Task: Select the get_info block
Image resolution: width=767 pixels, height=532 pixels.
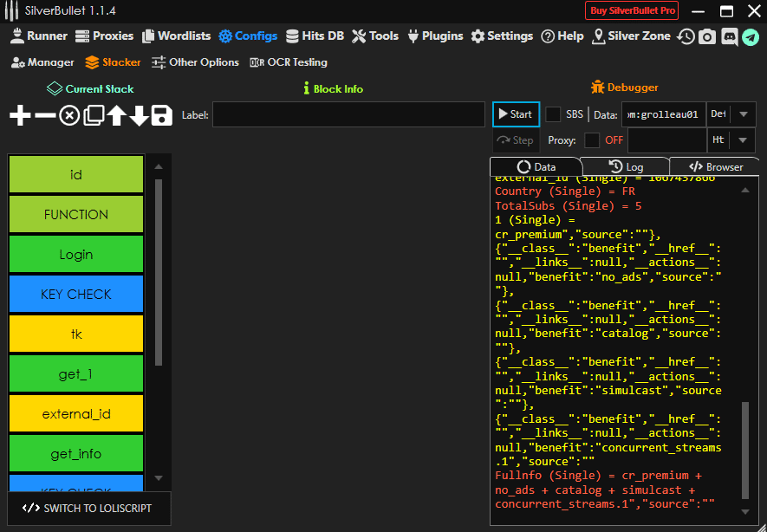Action: 76,454
